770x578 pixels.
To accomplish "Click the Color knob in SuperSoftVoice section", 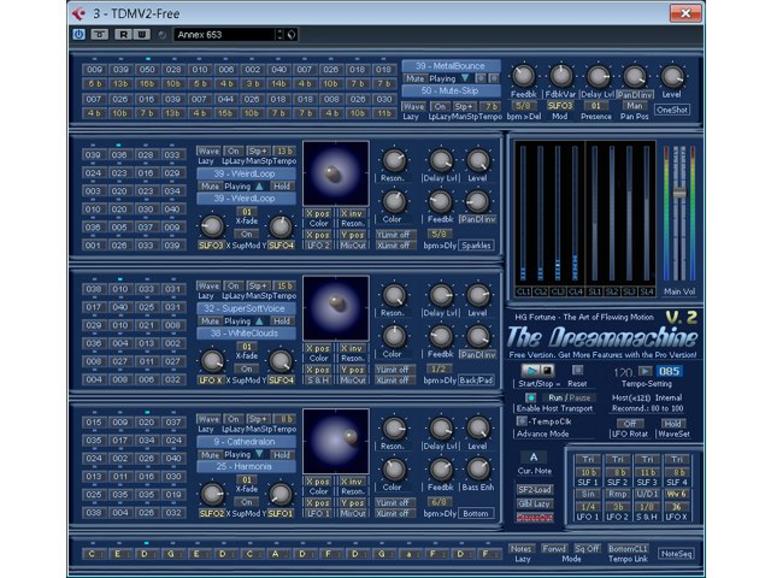I will (x=393, y=336).
